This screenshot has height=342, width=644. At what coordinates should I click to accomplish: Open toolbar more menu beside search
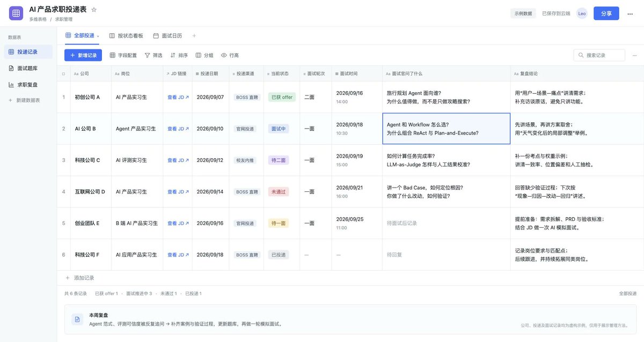(634, 55)
